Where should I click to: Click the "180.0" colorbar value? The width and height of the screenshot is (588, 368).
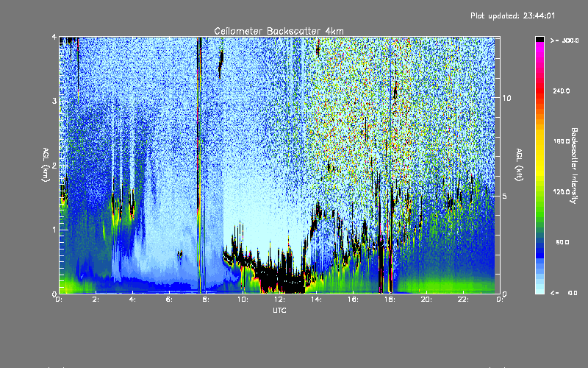tap(562, 141)
